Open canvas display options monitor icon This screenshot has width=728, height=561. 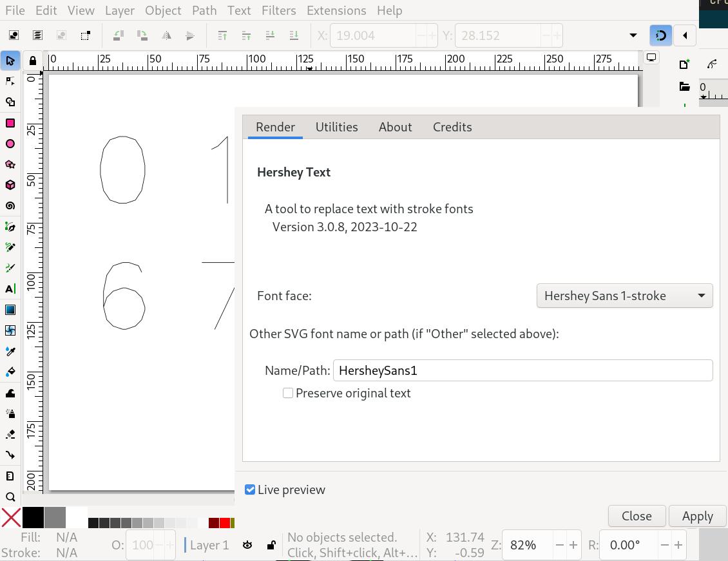click(x=651, y=58)
